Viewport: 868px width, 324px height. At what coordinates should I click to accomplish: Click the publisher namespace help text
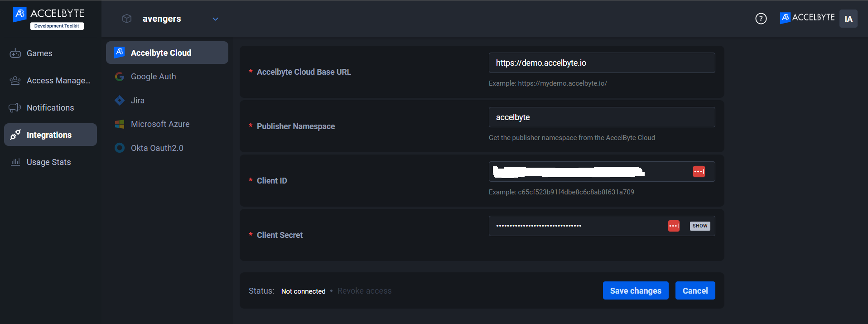coord(572,138)
